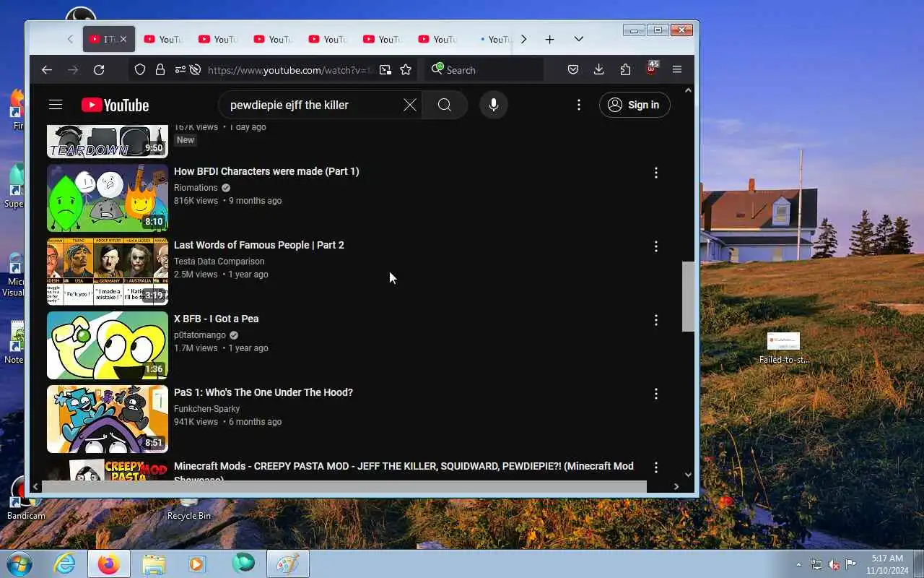Open X BFB - I Got a Pea title
Viewport: 924px width, 578px height.
tap(216, 319)
